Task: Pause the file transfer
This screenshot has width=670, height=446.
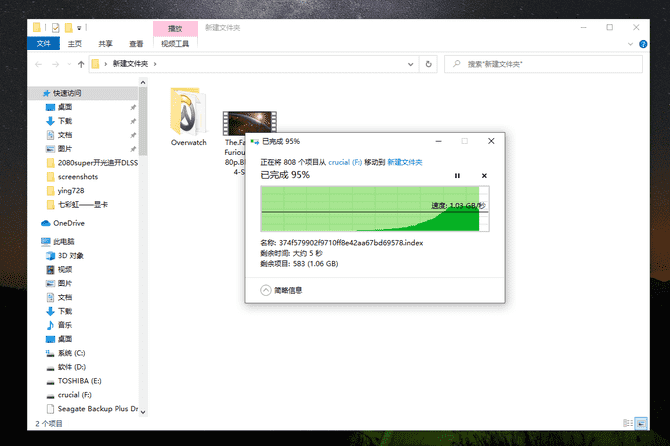Action: coord(457,176)
